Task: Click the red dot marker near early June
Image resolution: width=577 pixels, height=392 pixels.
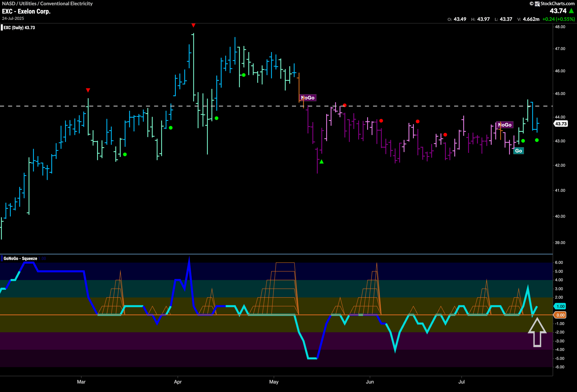Action: 381,121
